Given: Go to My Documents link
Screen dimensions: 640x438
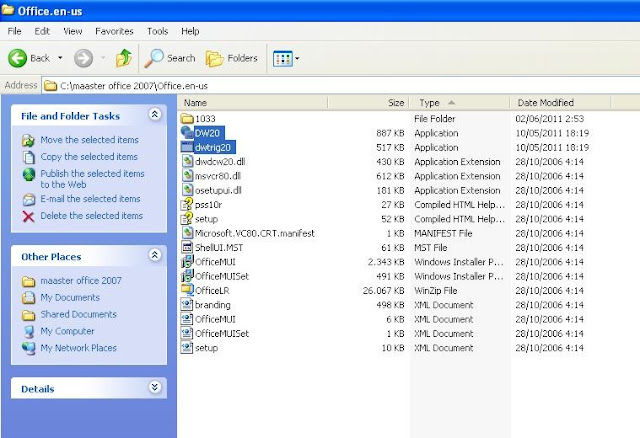Looking at the screenshot, I should (x=70, y=298).
